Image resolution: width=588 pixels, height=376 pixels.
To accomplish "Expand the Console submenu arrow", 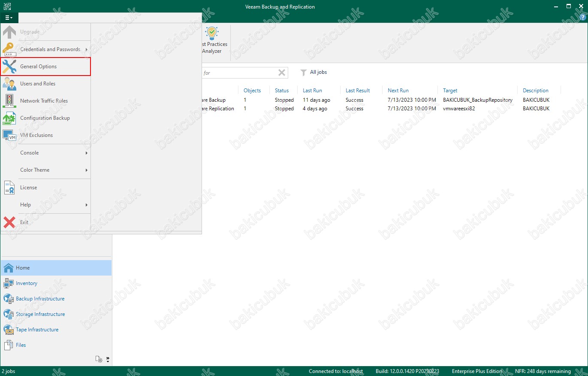I will point(86,153).
